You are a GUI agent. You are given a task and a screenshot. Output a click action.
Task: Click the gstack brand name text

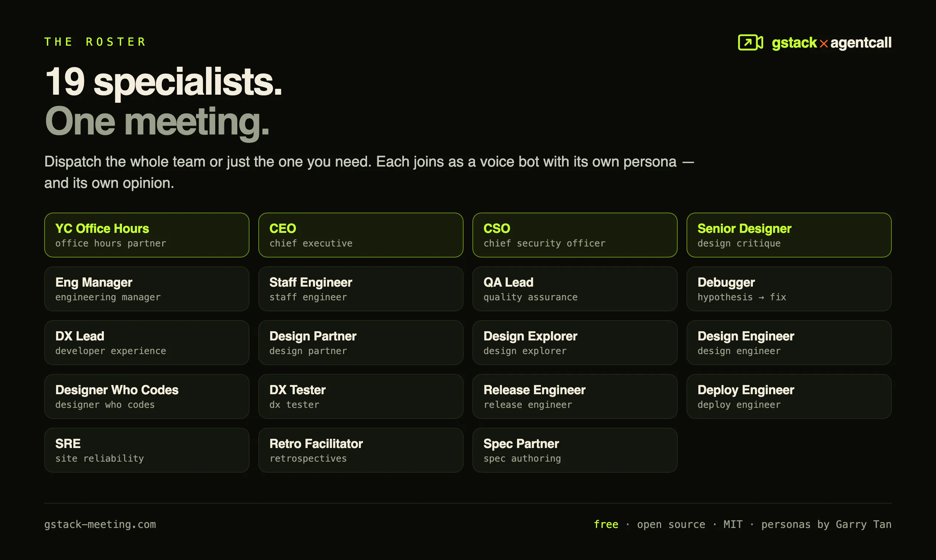[x=794, y=43]
